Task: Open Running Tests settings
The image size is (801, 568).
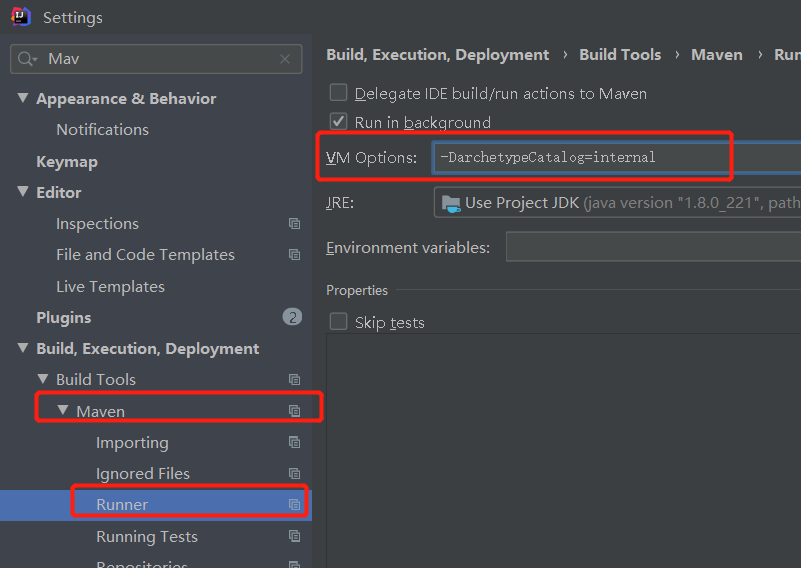Action: click(x=147, y=537)
